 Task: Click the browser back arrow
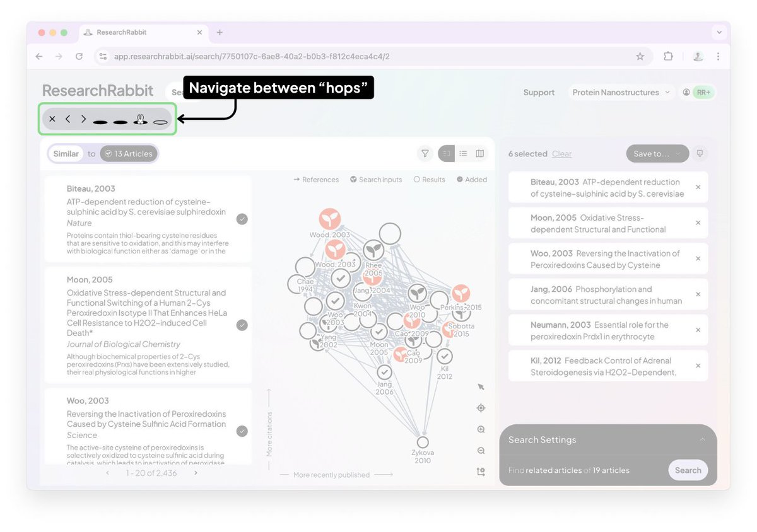[x=39, y=56]
